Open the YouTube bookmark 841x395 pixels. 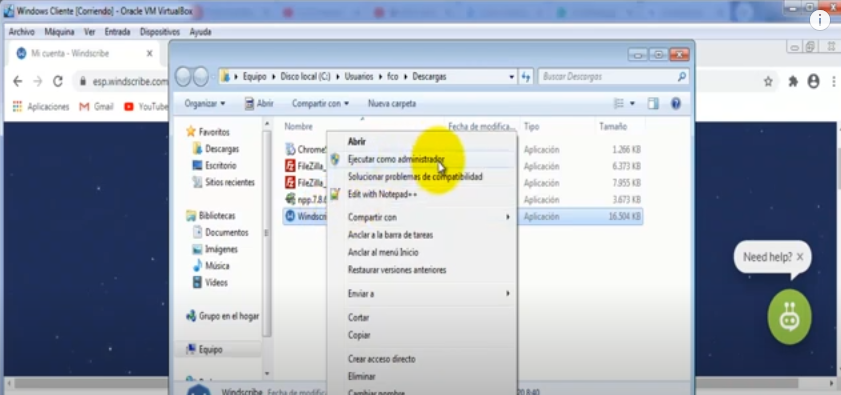point(146,106)
